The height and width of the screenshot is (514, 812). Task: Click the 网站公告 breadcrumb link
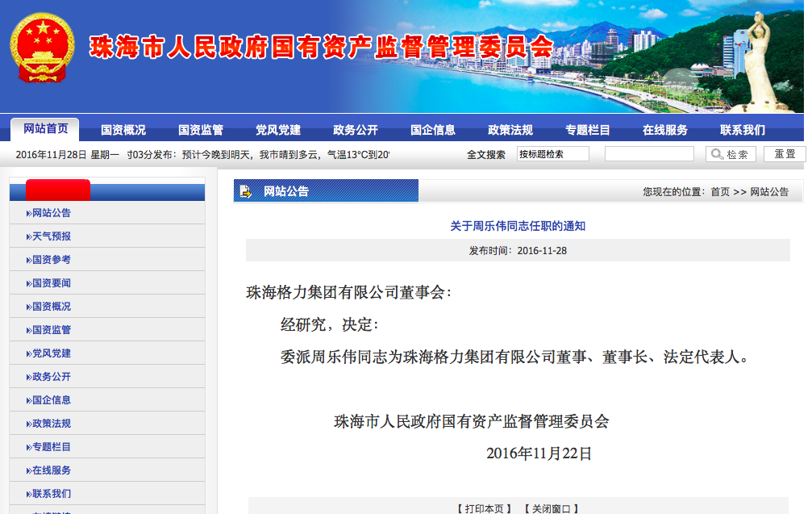point(769,192)
